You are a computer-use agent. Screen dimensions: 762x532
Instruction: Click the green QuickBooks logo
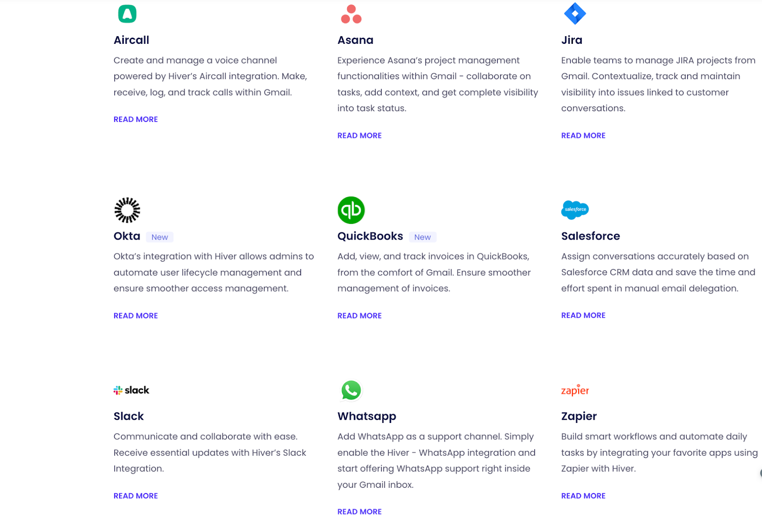point(351,210)
